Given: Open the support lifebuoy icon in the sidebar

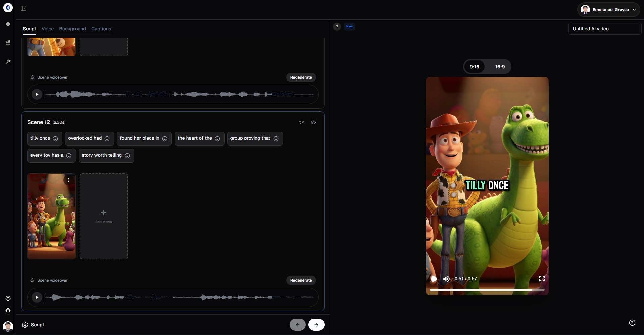Looking at the screenshot, I should 8,298.
